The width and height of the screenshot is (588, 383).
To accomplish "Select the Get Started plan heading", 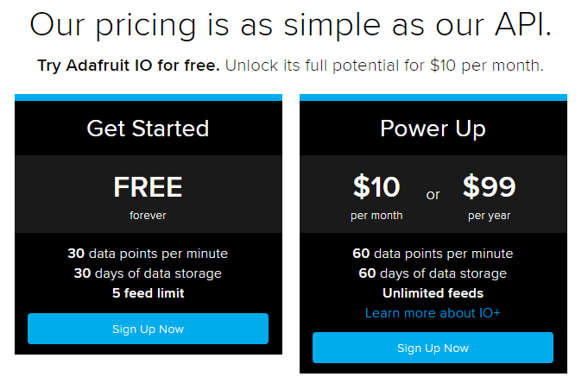I will 148,129.
